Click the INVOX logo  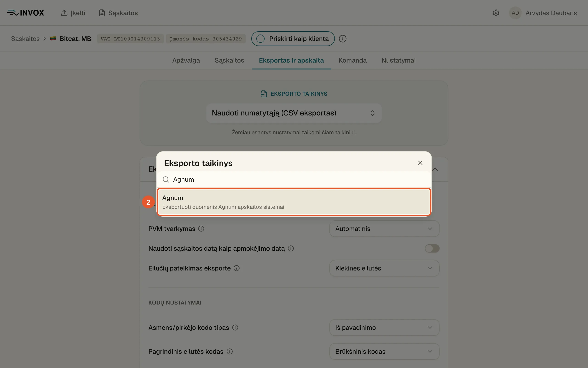click(26, 13)
